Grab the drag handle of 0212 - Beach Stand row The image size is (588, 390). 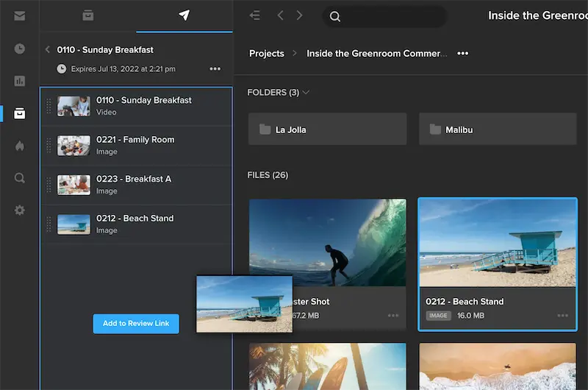click(49, 224)
